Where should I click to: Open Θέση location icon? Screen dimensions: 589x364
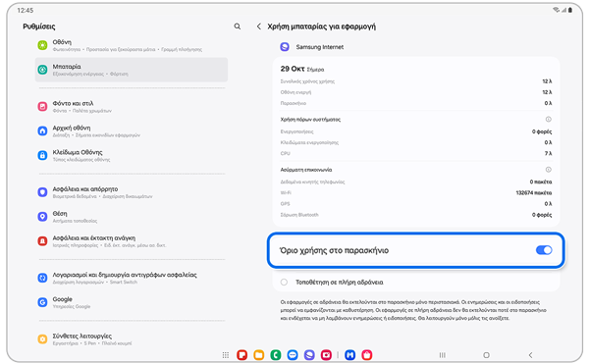[42, 217]
